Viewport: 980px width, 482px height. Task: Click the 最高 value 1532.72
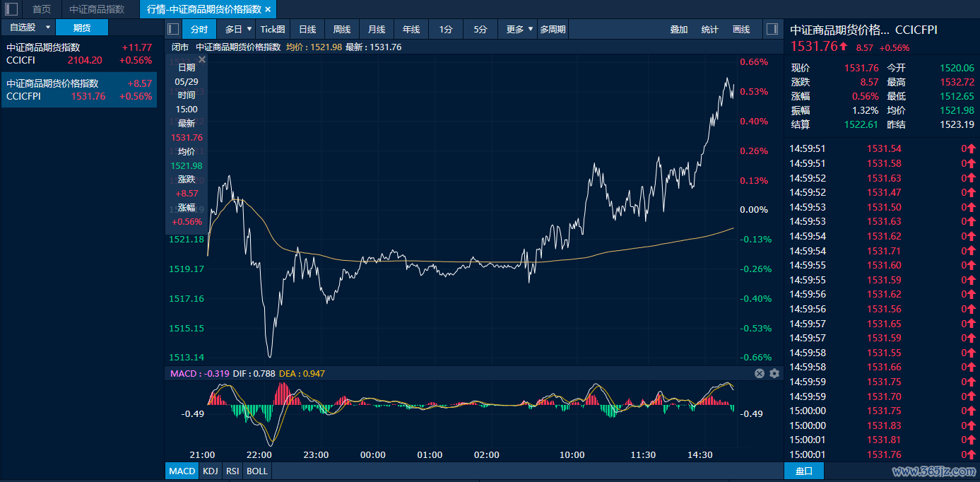tap(957, 82)
